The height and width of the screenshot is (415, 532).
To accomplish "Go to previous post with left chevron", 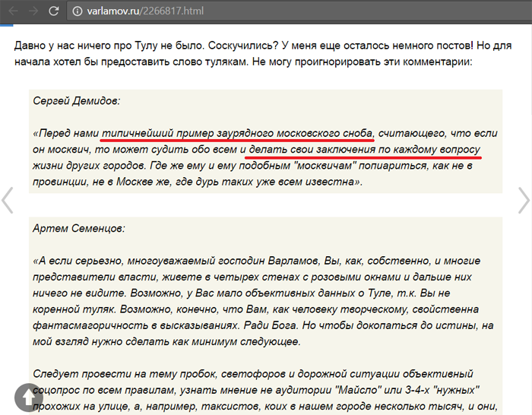I will [8, 200].
